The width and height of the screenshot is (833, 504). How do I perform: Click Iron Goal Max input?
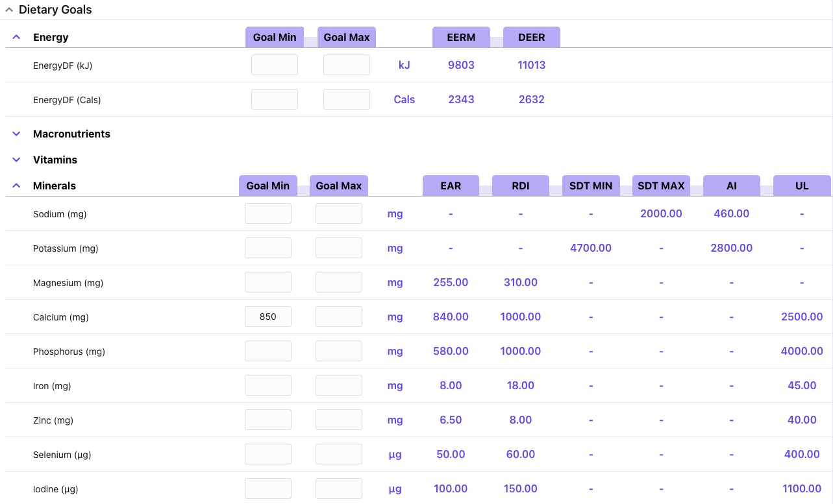click(x=339, y=385)
